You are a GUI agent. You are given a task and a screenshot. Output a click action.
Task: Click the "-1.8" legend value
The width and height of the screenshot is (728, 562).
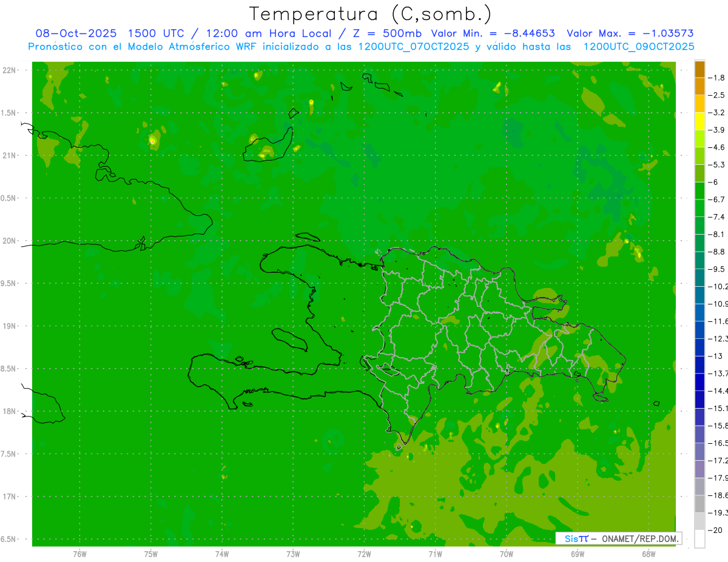[716, 78]
